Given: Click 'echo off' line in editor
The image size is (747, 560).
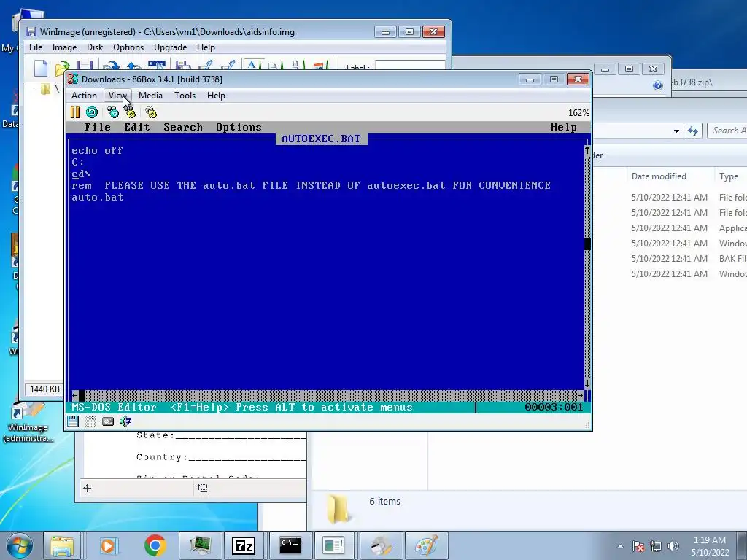Looking at the screenshot, I should (x=97, y=150).
